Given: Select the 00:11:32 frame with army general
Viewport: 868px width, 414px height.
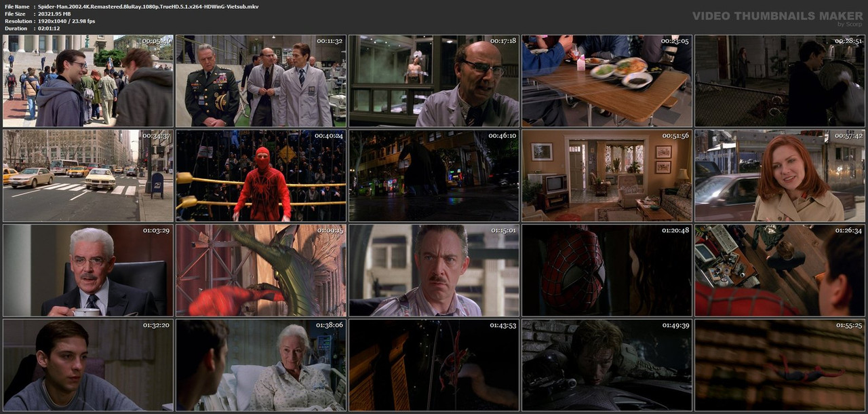Looking at the screenshot, I should pos(261,81).
